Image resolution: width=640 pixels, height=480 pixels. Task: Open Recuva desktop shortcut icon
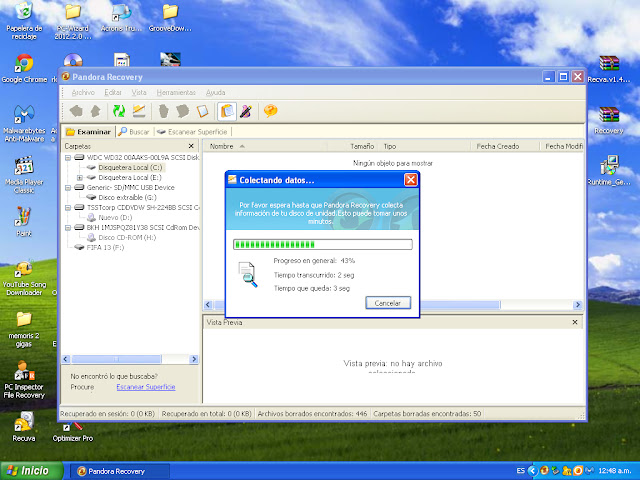pyautogui.click(x=24, y=427)
